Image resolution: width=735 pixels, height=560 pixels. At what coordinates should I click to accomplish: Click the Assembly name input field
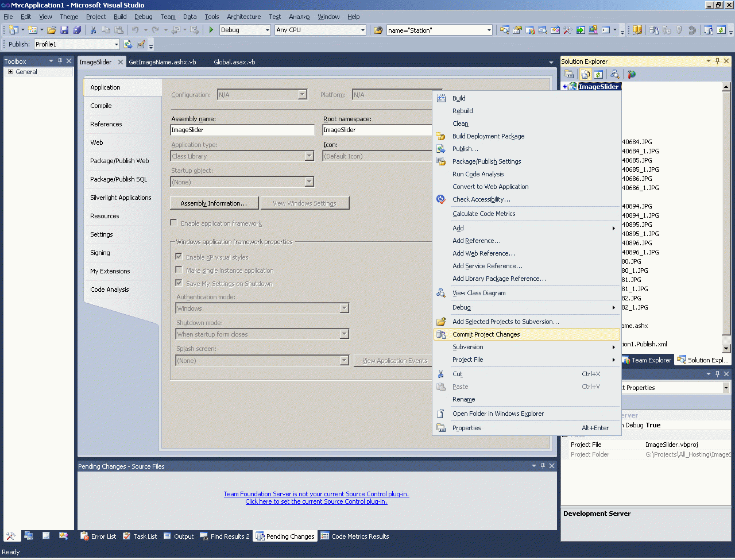coord(243,130)
